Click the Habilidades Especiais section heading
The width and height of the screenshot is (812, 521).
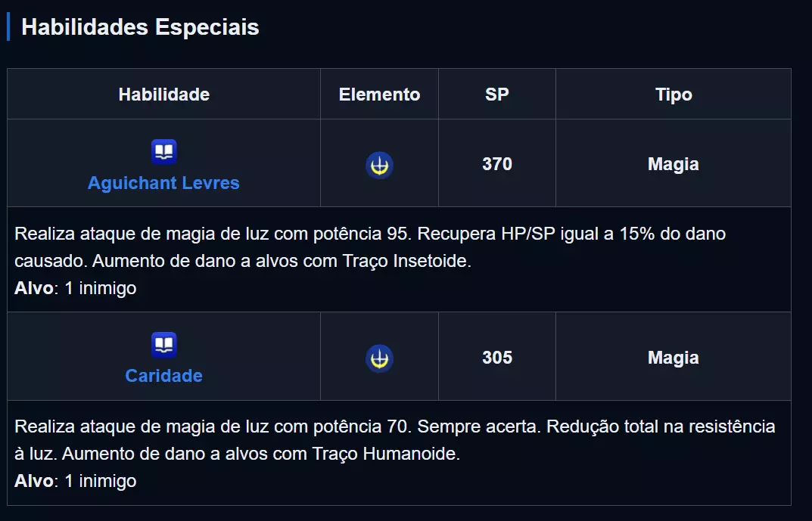coord(140,27)
